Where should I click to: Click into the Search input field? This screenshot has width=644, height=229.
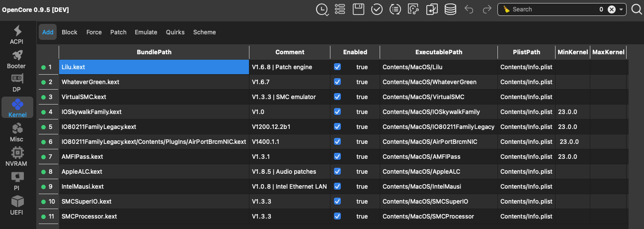coord(552,9)
